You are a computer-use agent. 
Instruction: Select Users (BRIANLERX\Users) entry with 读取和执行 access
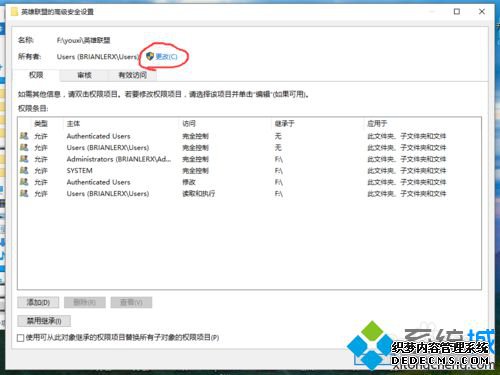coord(249,194)
